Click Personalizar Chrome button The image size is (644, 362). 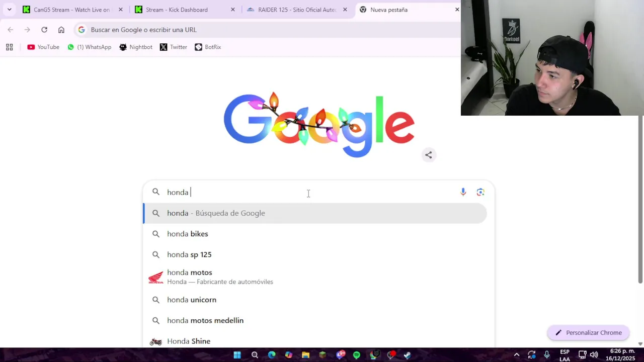tap(588, 333)
